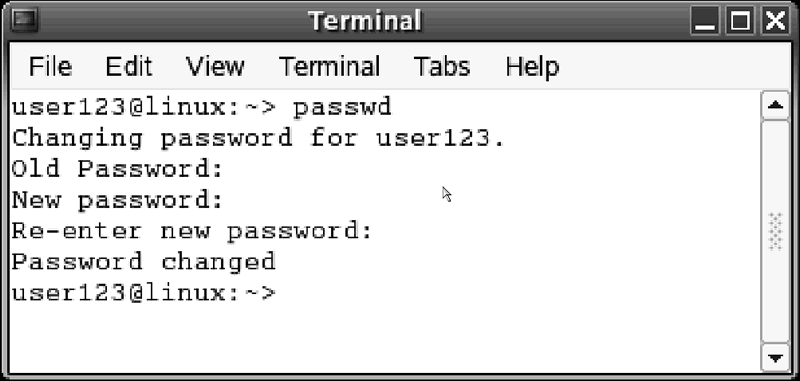The image size is (800, 381).
Task: Open the Terminal menu
Action: pos(329,66)
